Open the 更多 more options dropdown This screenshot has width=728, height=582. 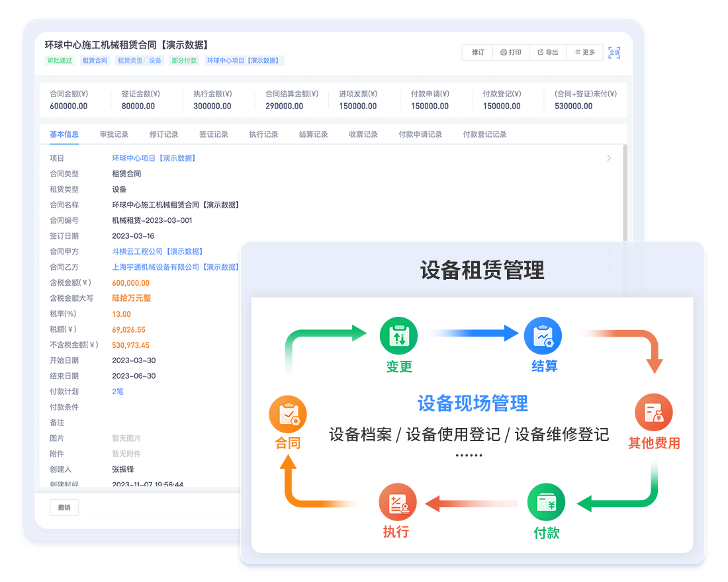pyautogui.click(x=584, y=52)
